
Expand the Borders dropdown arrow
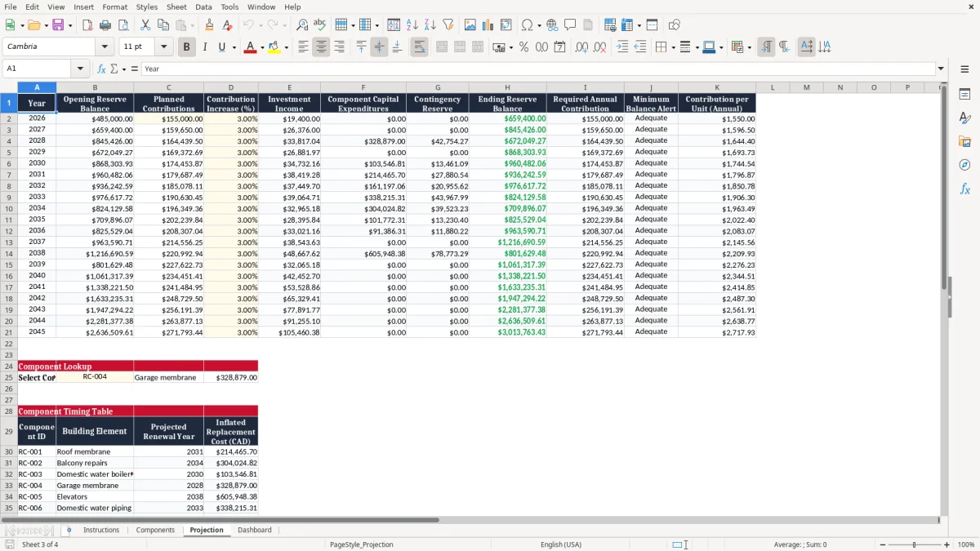pyautogui.click(x=673, y=47)
